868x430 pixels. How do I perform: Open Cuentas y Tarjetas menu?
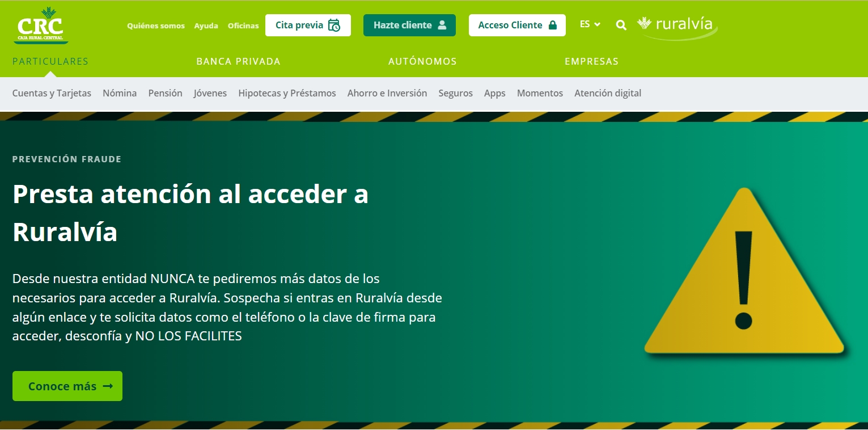coord(52,93)
